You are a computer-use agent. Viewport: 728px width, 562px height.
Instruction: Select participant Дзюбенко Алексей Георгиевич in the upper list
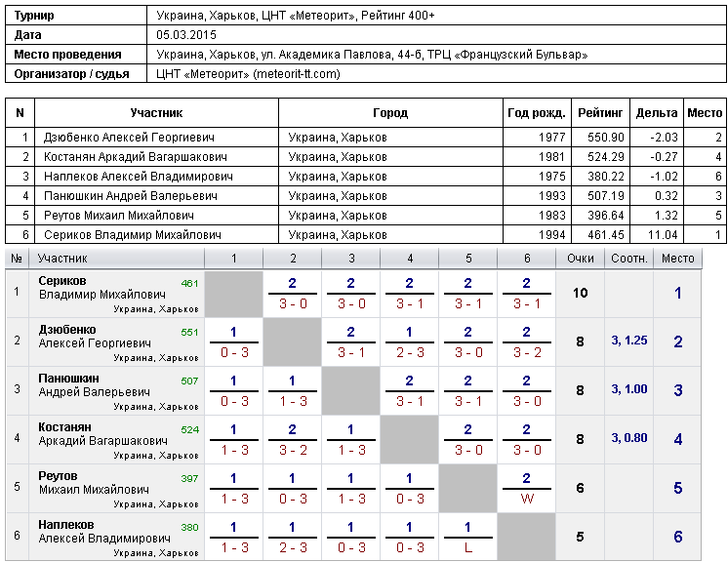pos(129,138)
